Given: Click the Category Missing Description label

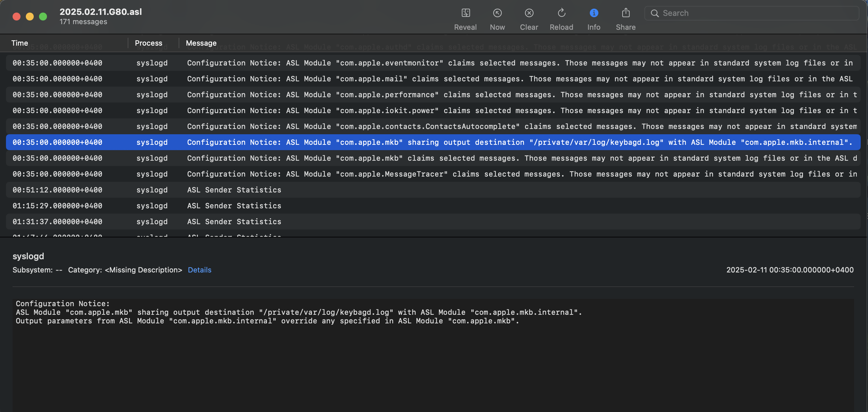Looking at the screenshot, I should click(125, 270).
